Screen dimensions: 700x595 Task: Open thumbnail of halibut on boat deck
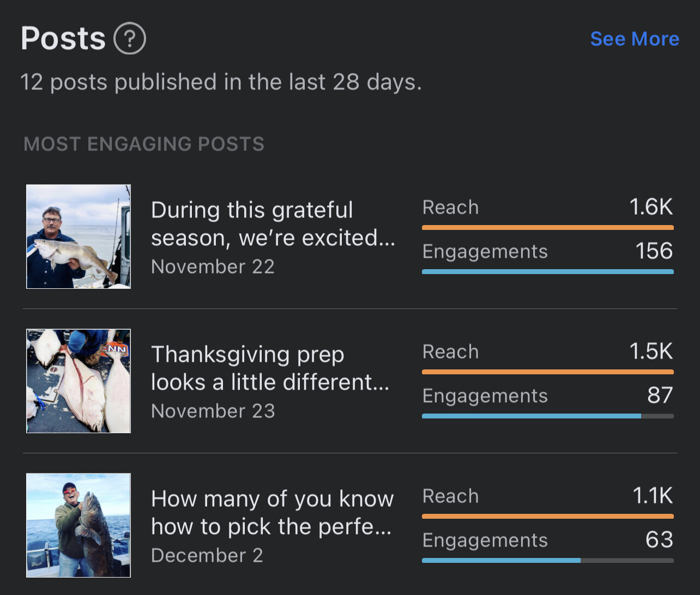pyautogui.click(x=79, y=381)
